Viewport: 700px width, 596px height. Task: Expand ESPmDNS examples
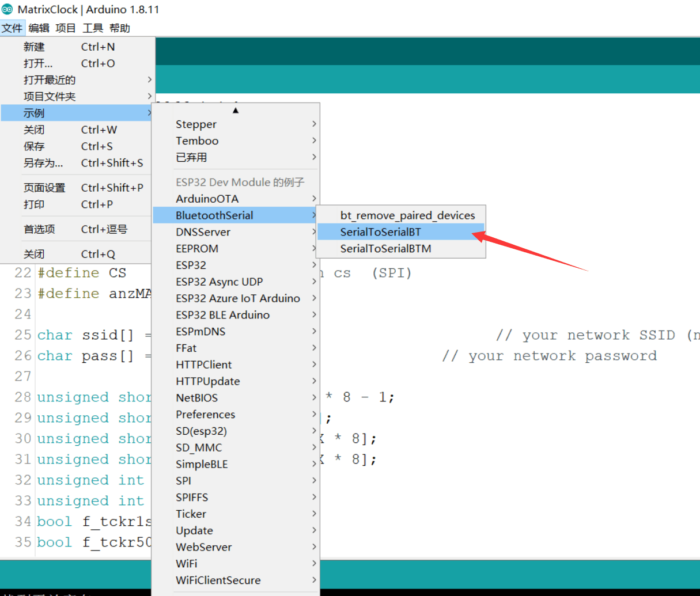point(236,332)
